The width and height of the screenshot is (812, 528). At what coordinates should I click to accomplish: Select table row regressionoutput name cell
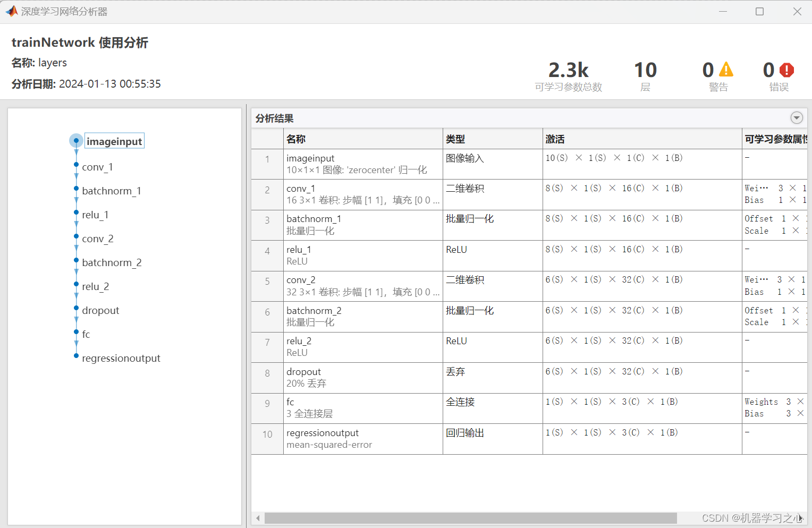[363, 439]
